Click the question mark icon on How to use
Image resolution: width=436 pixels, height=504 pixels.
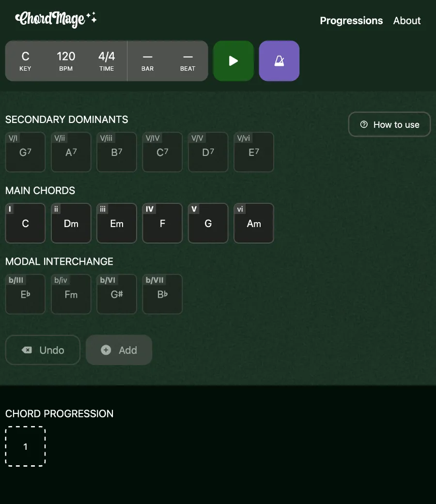point(364,124)
